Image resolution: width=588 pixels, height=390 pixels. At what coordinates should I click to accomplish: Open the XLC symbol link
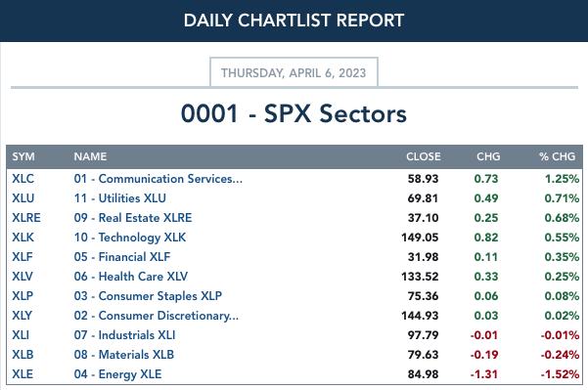tap(23, 179)
